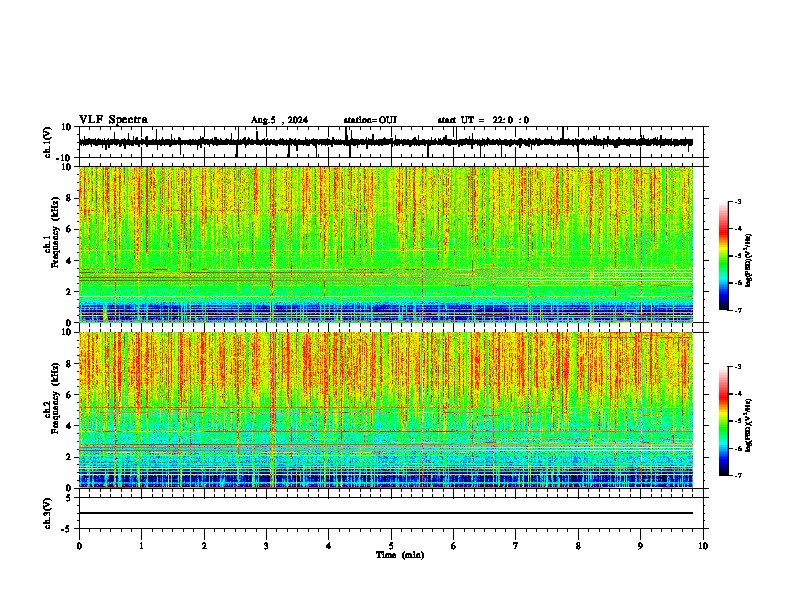
Task: Click the "station=OUI" header label
Action: point(370,120)
